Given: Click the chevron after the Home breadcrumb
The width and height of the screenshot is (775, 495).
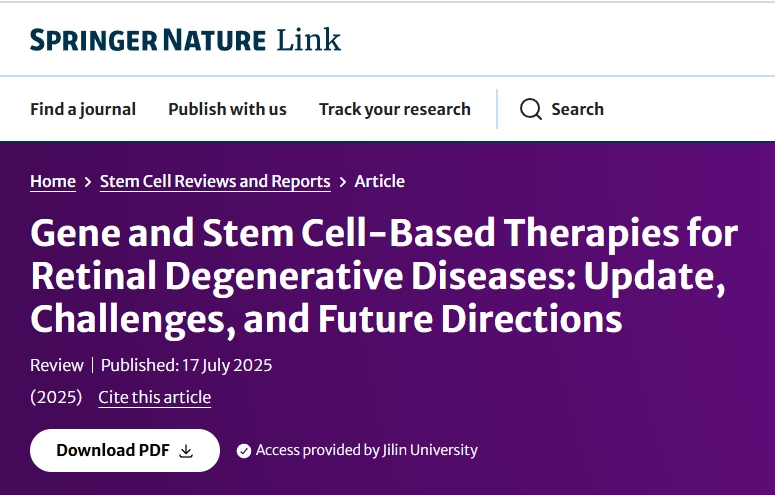Looking at the screenshot, I should tap(88, 182).
